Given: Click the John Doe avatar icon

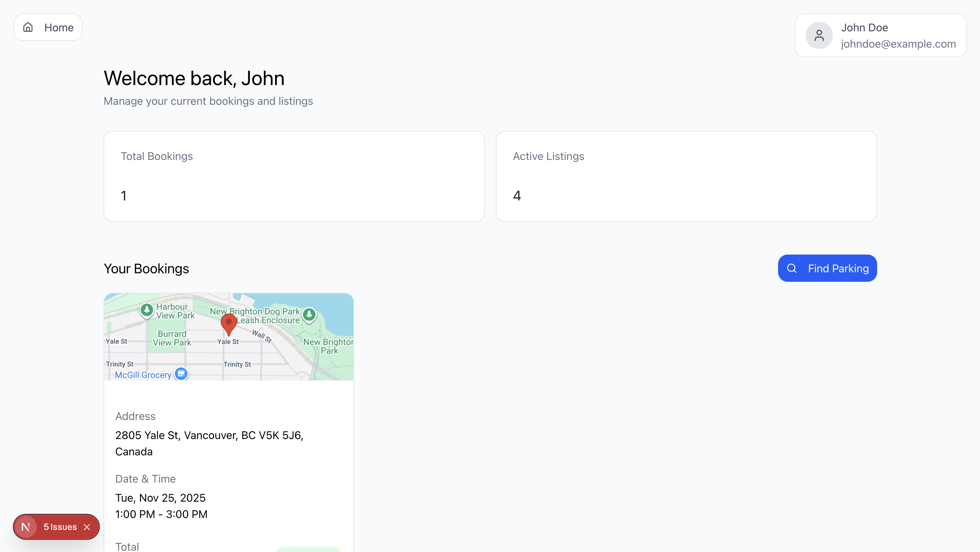Looking at the screenshot, I should [x=819, y=35].
